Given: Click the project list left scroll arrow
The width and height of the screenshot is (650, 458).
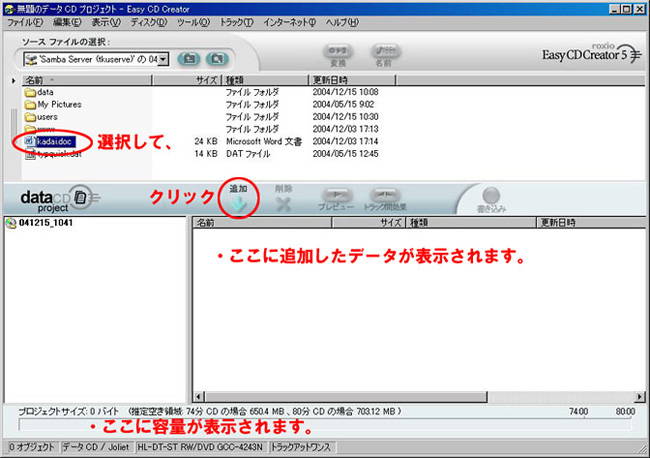Looking at the screenshot, I should point(199,397).
